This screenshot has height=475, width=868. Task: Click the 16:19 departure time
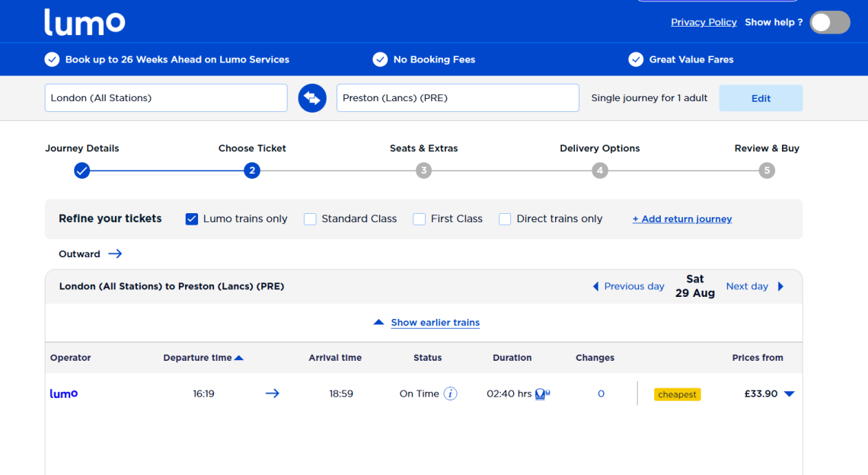click(x=203, y=394)
